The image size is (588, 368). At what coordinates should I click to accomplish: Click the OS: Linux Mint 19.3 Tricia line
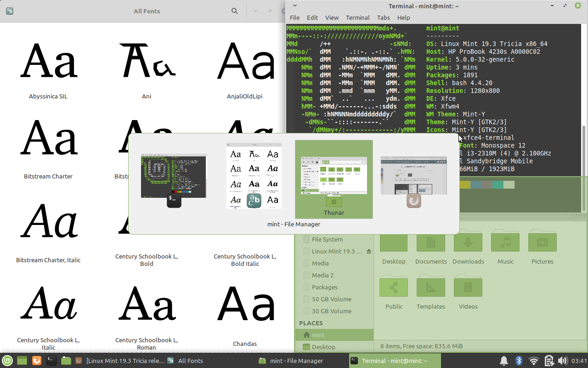[487, 44]
